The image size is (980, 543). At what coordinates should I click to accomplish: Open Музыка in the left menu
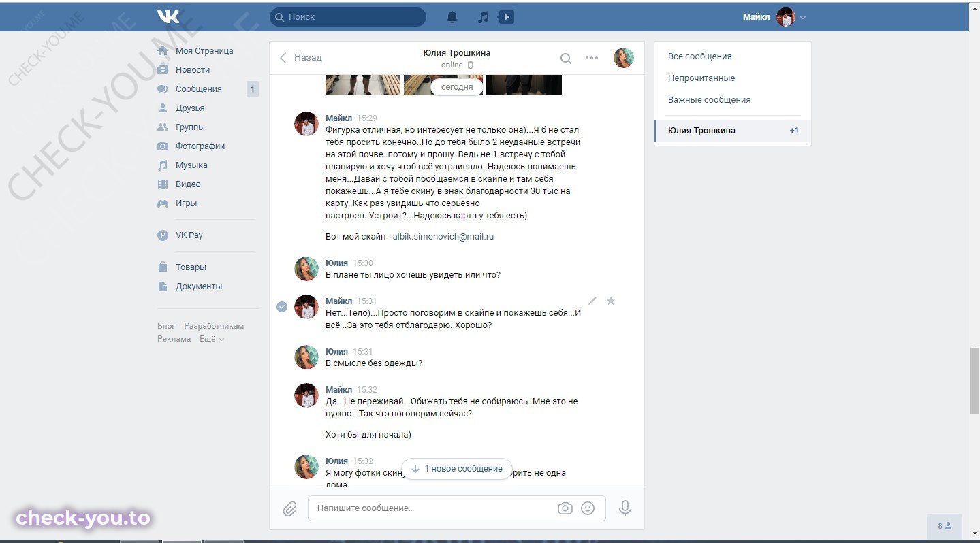click(x=191, y=165)
